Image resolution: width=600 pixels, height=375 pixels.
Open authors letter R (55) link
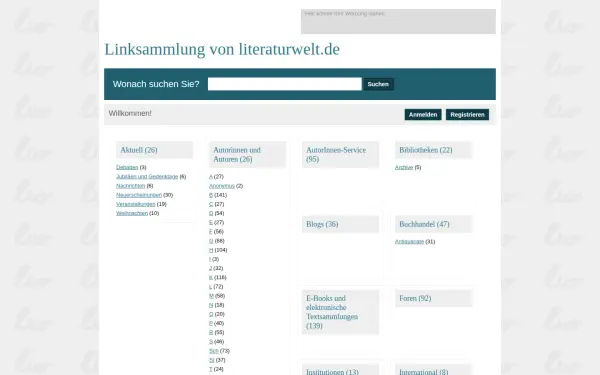[x=211, y=333]
